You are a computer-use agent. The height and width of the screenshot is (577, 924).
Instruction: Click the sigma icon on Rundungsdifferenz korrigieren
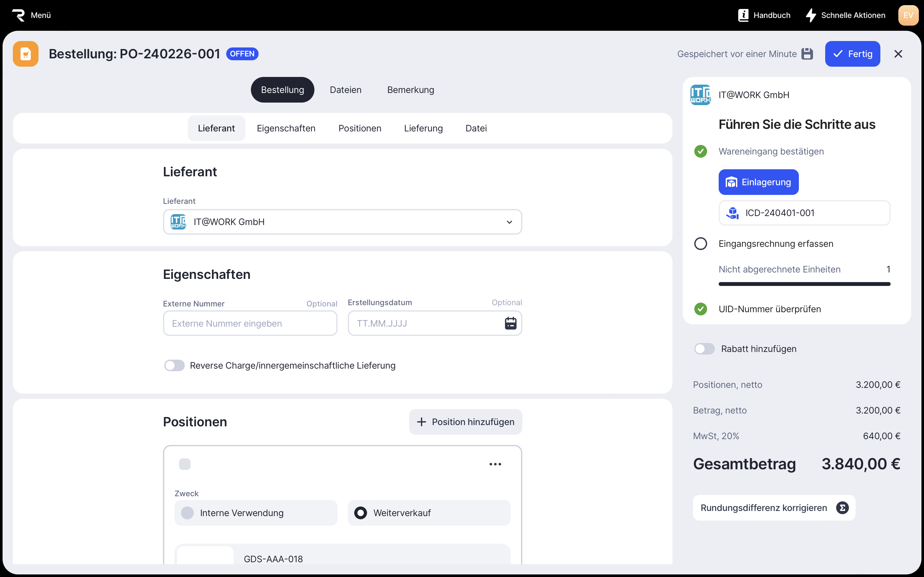click(x=842, y=507)
